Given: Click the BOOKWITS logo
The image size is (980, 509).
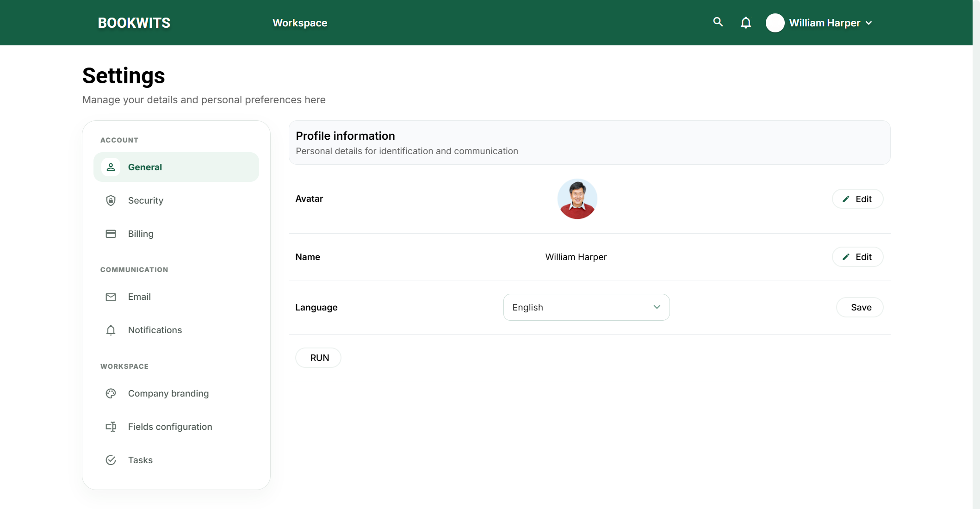Looking at the screenshot, I should point(134,23).
